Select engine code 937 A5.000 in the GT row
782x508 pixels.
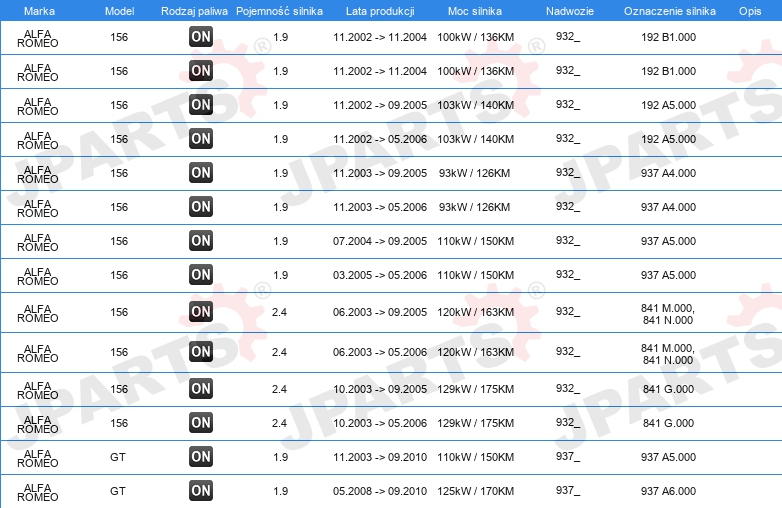[668, 457]
